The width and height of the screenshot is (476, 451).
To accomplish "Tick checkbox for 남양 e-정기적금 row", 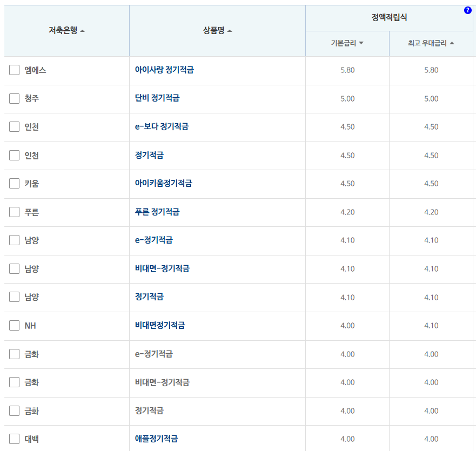I will (14, 240).
